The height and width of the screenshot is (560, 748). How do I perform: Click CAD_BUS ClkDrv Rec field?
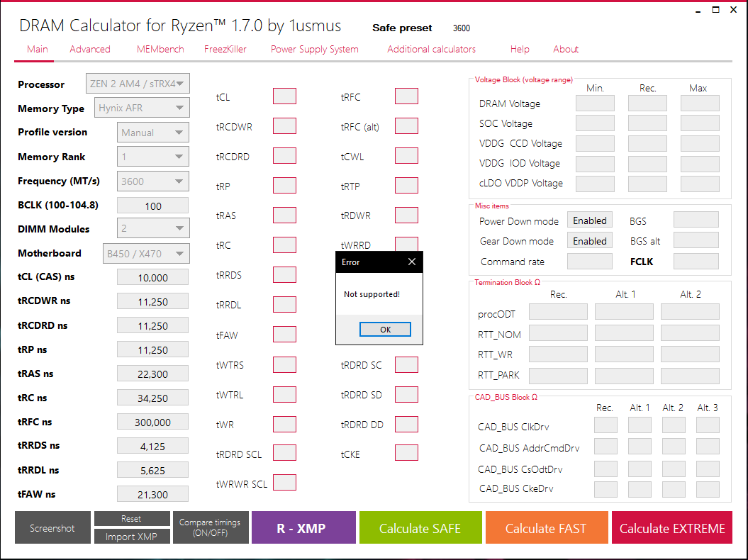(605, 425)
